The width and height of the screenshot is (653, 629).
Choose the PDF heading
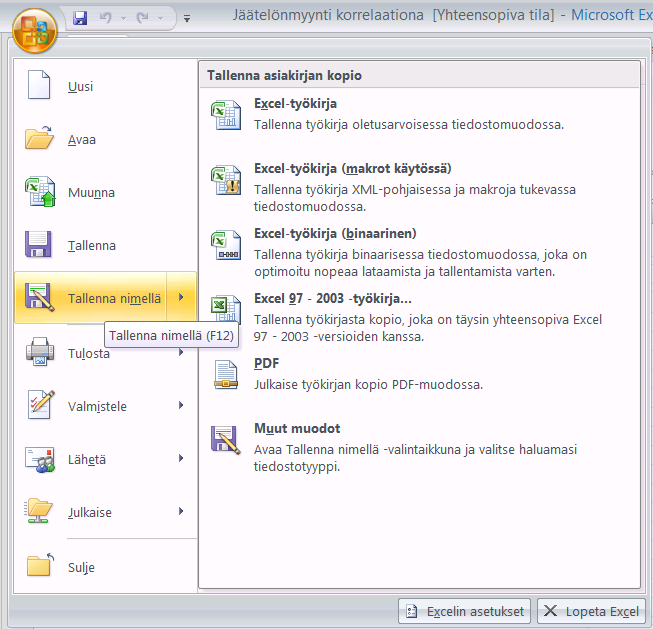[267, 363]
